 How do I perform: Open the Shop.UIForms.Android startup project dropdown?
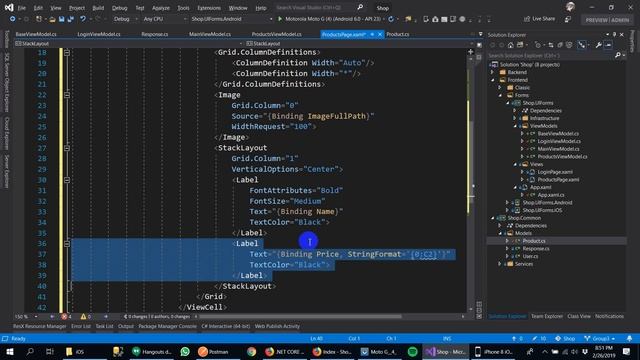click(x=231, y=19)
